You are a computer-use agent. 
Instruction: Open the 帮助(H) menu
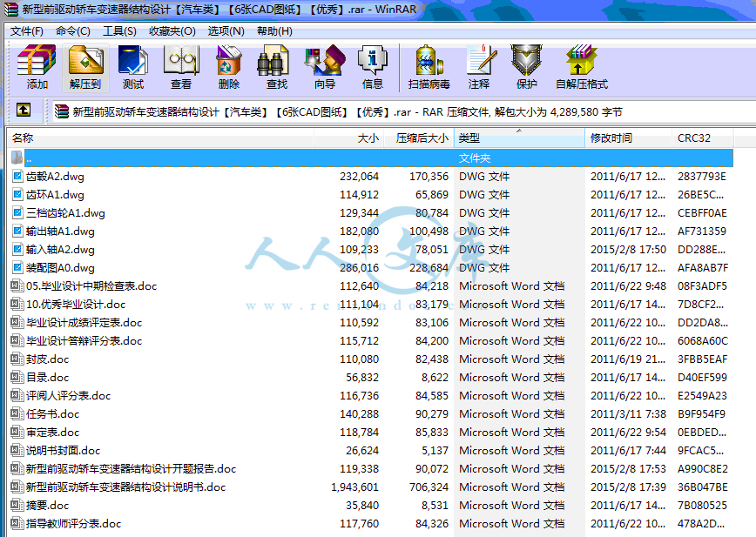click(274, 31)
